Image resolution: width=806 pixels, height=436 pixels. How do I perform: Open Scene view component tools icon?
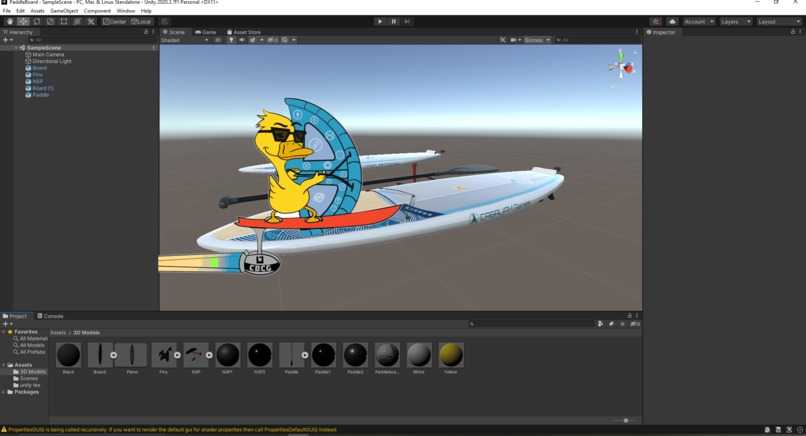point(503,40)
